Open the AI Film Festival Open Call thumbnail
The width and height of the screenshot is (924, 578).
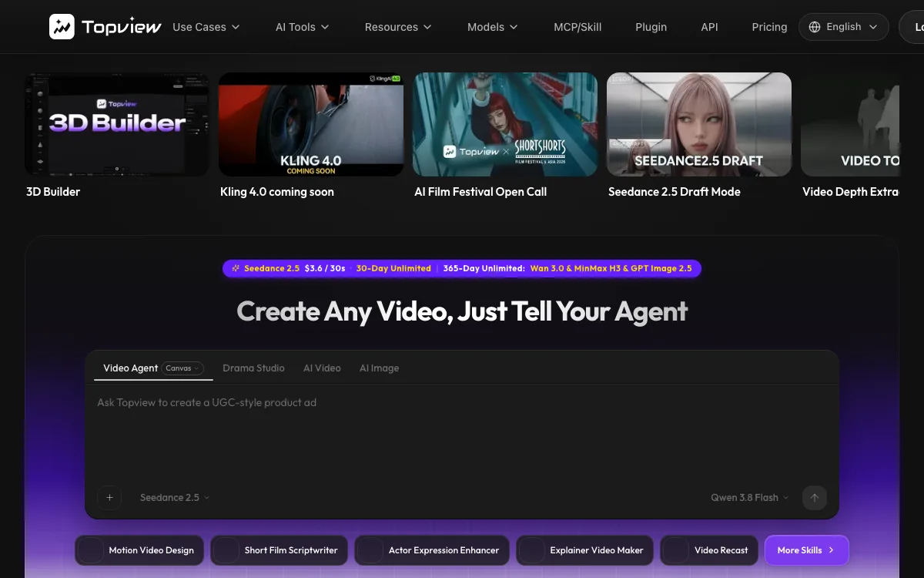(505, 125)
